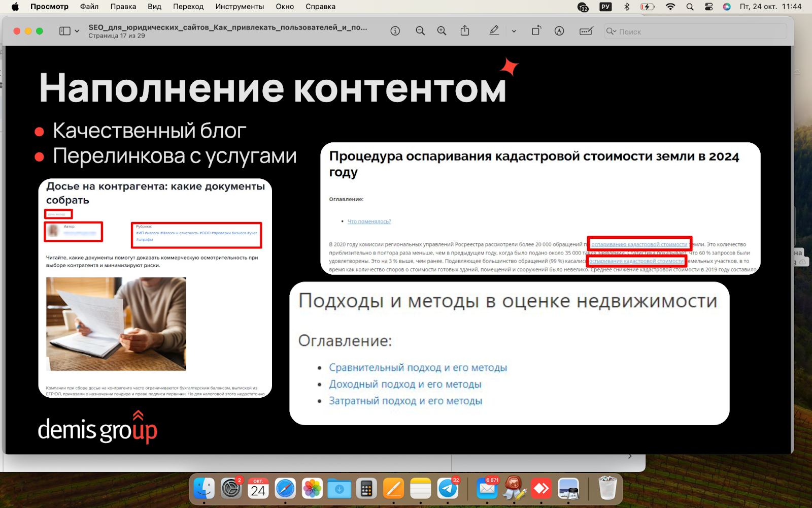Open the Окно menu
The image size is (812, 508).
pyautogui.click(x=285, y=7)
